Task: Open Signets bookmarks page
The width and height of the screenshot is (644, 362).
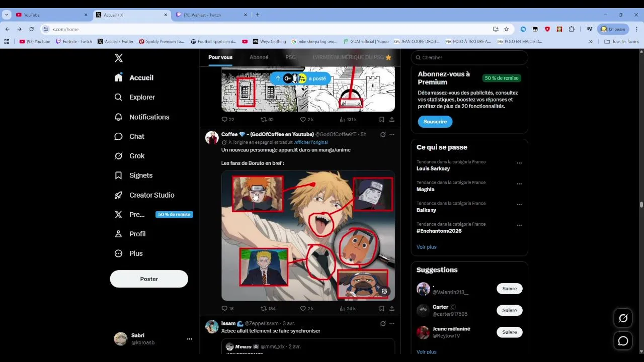Action: (134, 175)
